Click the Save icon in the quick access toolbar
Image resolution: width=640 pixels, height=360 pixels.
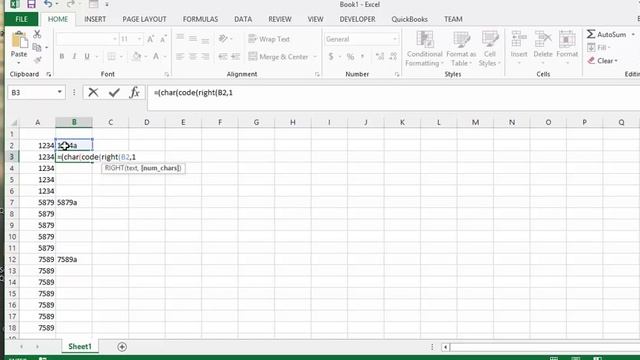tap(31, 4)
